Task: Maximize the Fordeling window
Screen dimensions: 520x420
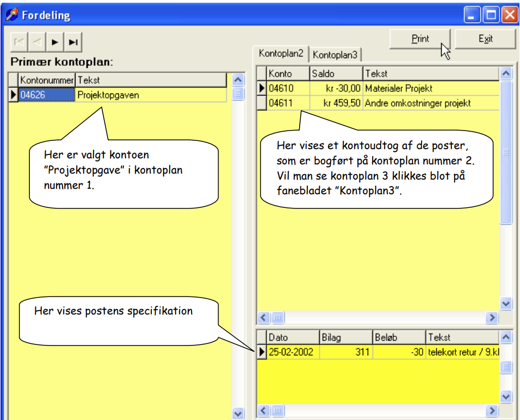Action: pos(491,15)
